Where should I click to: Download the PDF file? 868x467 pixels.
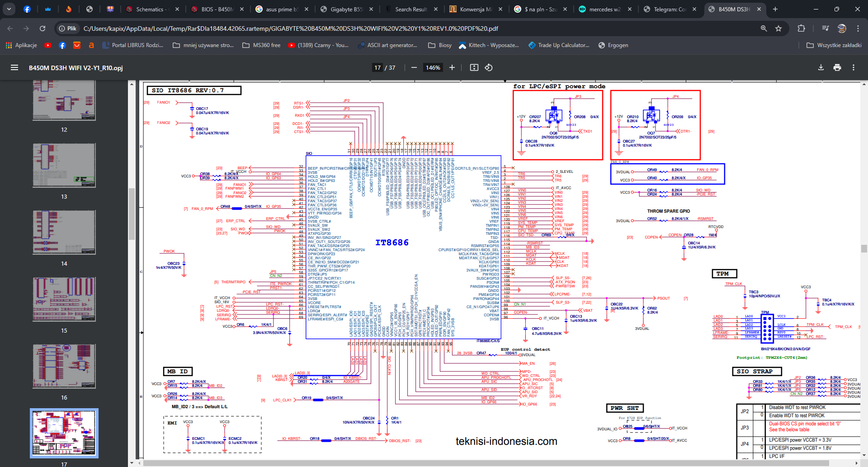[x=821, y=67]
